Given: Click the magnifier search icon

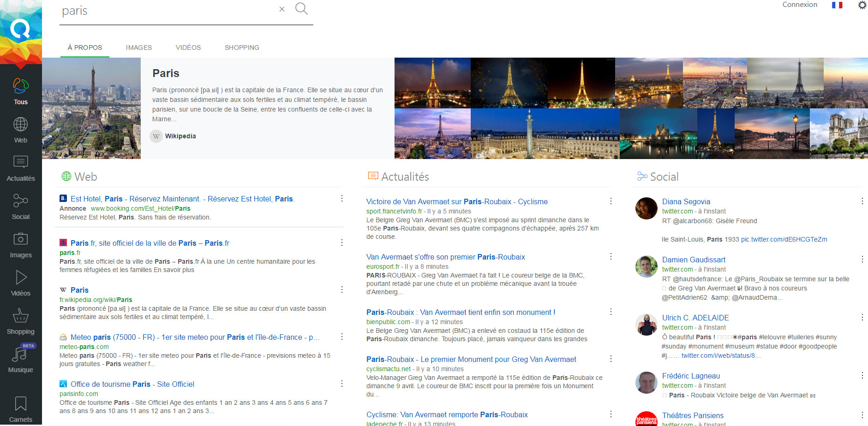Looking at the screenshot, I should point(301,8).
